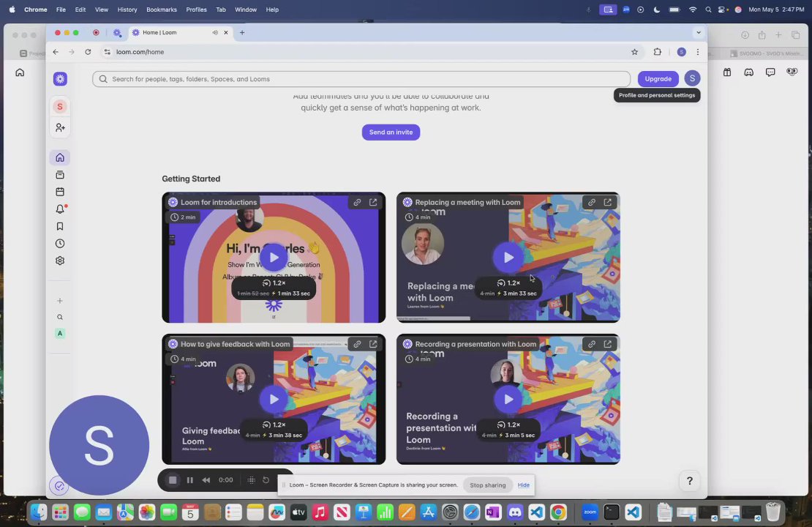Play the How to give feedback video
This screenshot has height=527, width=812.
tap(274, 399)
